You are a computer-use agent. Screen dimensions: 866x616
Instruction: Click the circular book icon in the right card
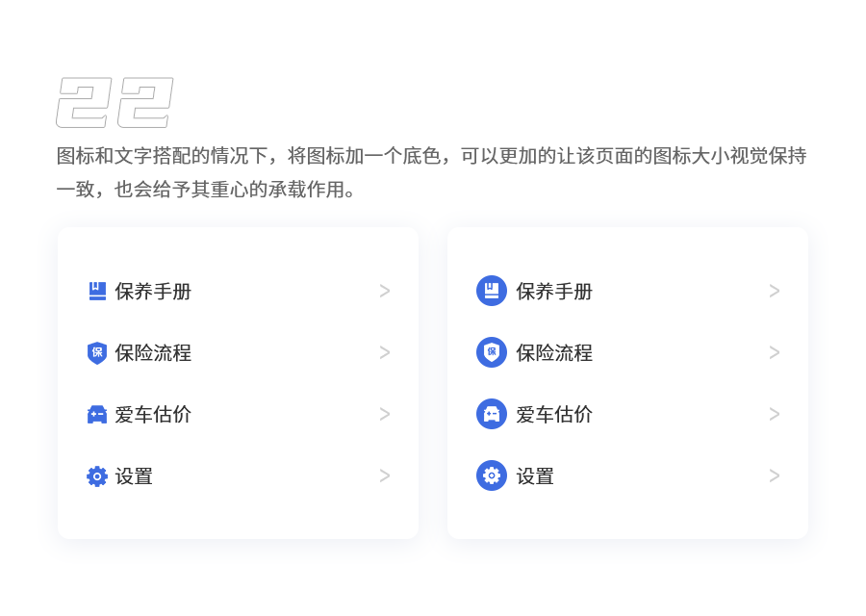coord(492,291)
